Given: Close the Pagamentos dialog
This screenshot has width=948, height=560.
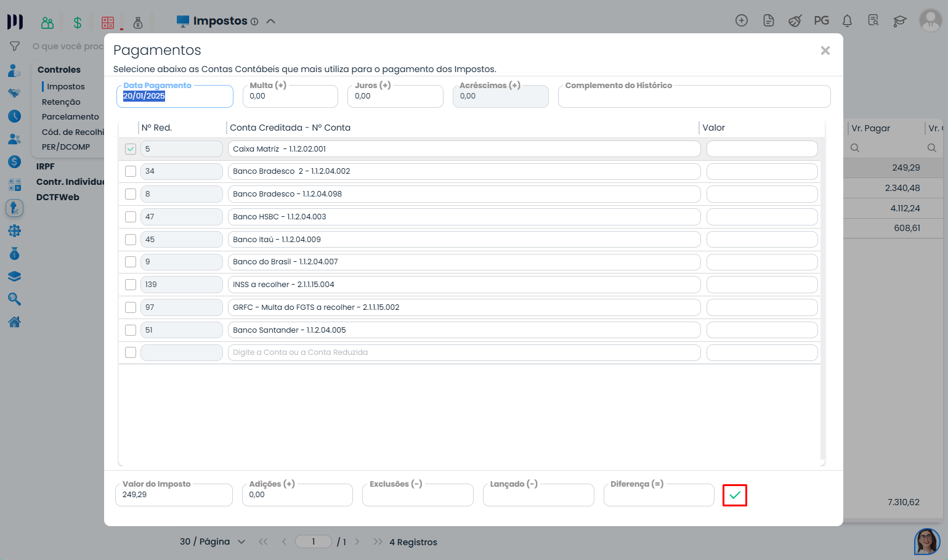Looking at the screenshot, I should (825, 51).
